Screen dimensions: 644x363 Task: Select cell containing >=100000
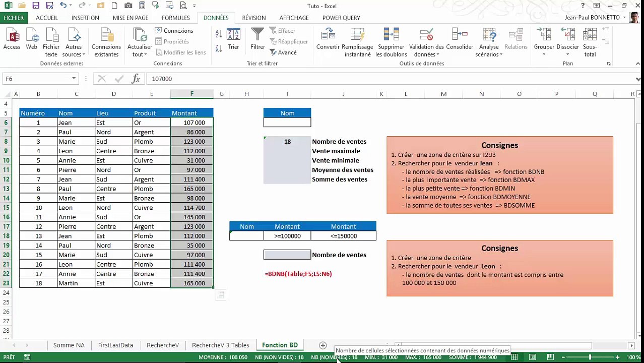pos(287,236)
